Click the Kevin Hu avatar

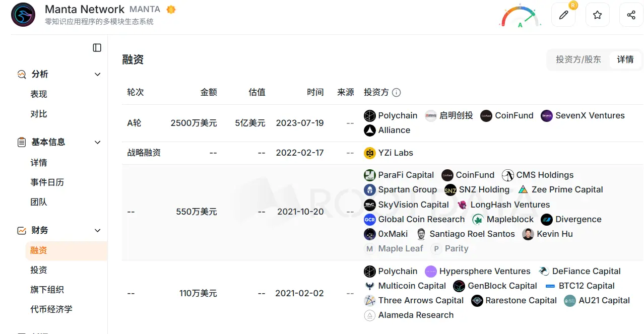(x=528, y=234)
